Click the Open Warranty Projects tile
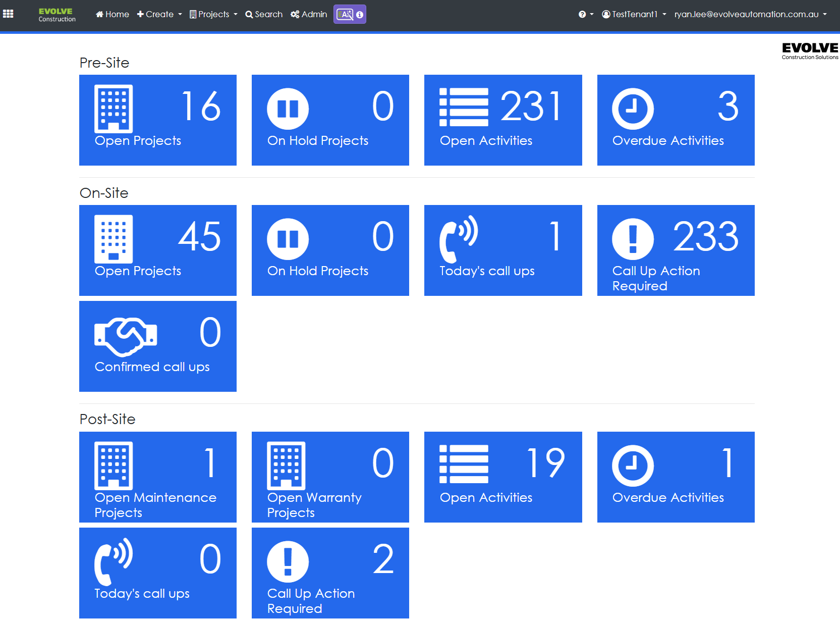The width and height of the screenshot is (840, 620). pyautogui.click(x=330, y=477)
